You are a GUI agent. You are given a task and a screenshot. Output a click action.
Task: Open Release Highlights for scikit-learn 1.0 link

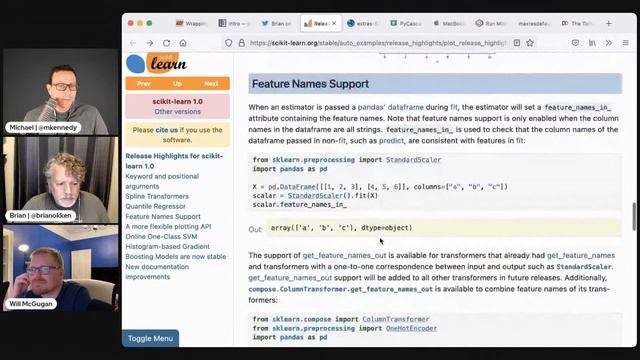tap(174, 161)
